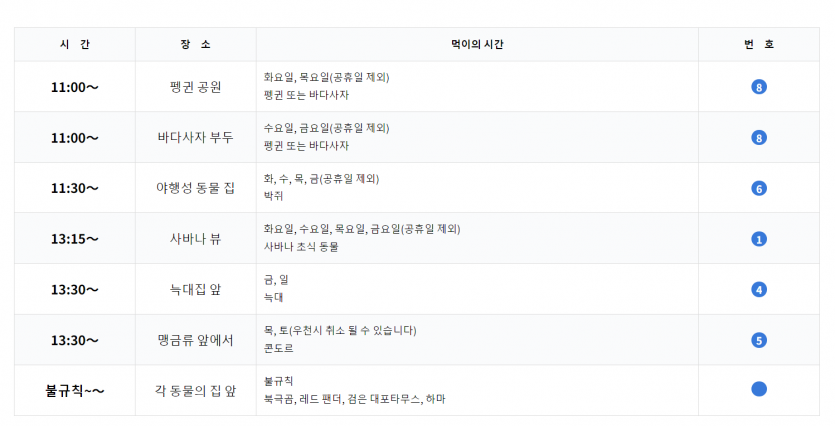The image size is (835, 426).
Task: Click the 11:30~ time cell
Action: pyautogui.click(x=75, y=188)
